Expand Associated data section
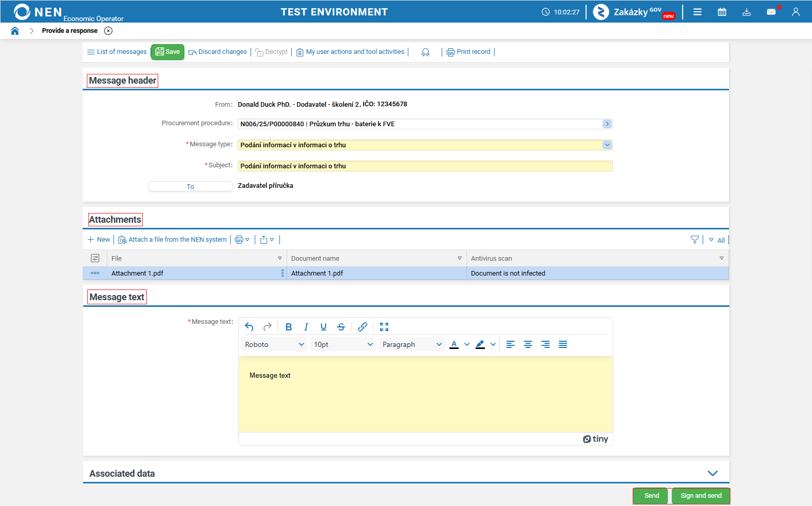 pyautogui.click(x=712, y=473)
